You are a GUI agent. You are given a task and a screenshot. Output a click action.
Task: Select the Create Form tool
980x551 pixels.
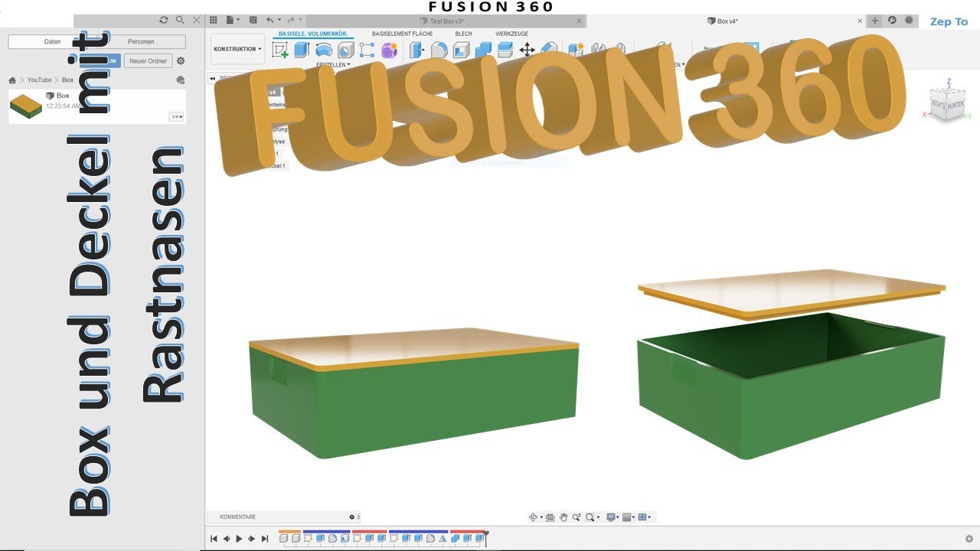[389, 51]
